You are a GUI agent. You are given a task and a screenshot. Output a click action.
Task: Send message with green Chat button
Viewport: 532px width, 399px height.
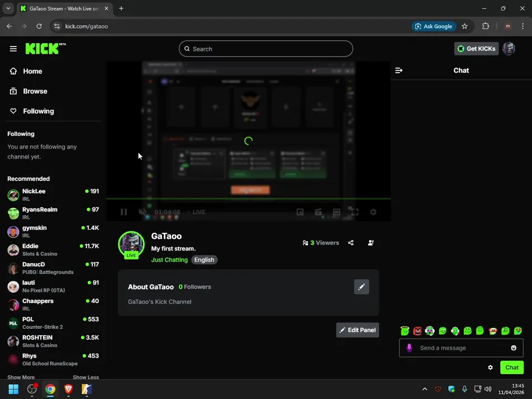(511, 367)
